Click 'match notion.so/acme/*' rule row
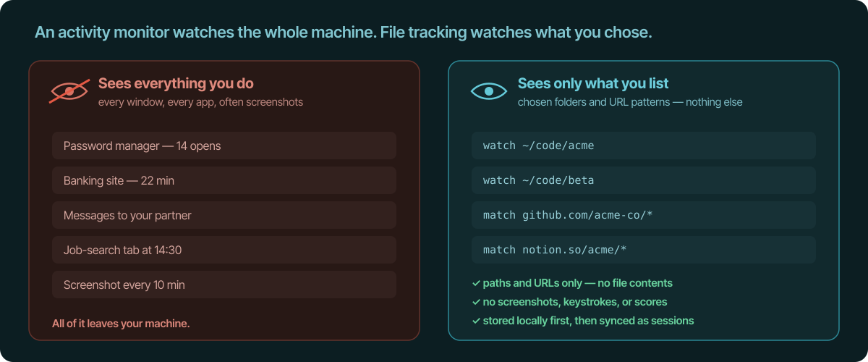Screen dimensions: 868x362 [644, 250]
